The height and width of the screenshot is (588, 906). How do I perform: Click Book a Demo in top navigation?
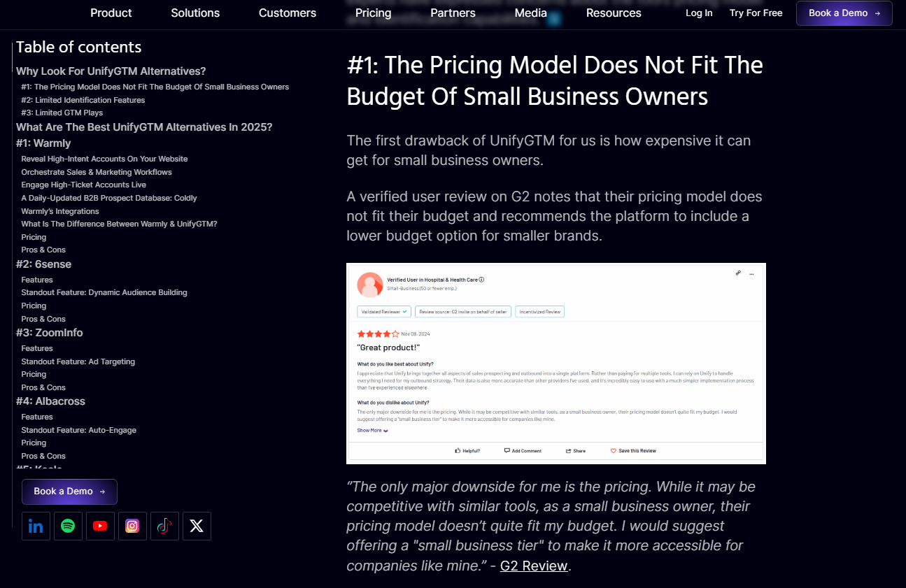(x=844, y=13)
